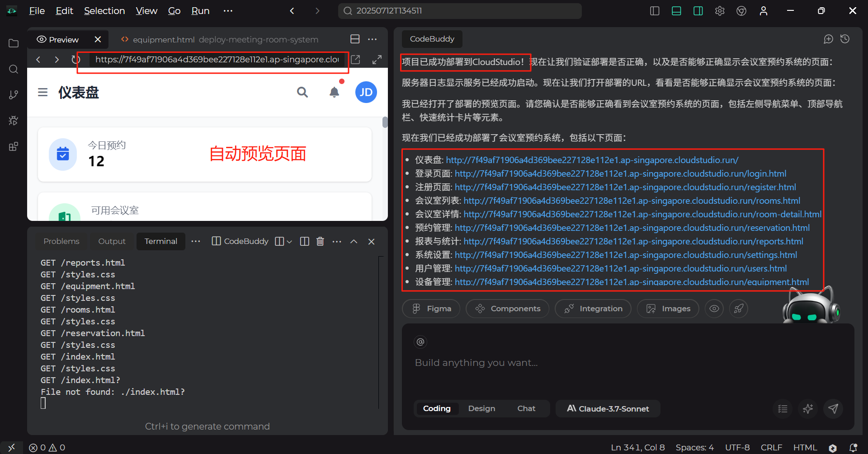
Task: Select the Problems panel tab
Action: pos(61,242)
